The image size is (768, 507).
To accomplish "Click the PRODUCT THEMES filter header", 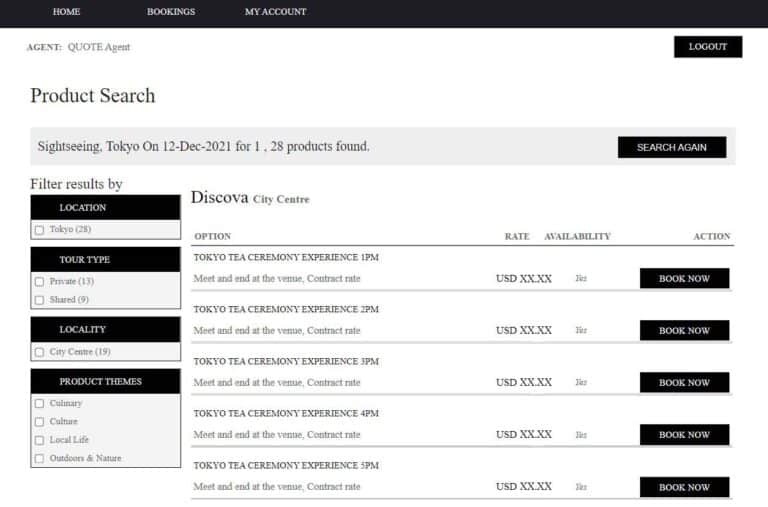I will pyautogui.click(x=105, y=381).
